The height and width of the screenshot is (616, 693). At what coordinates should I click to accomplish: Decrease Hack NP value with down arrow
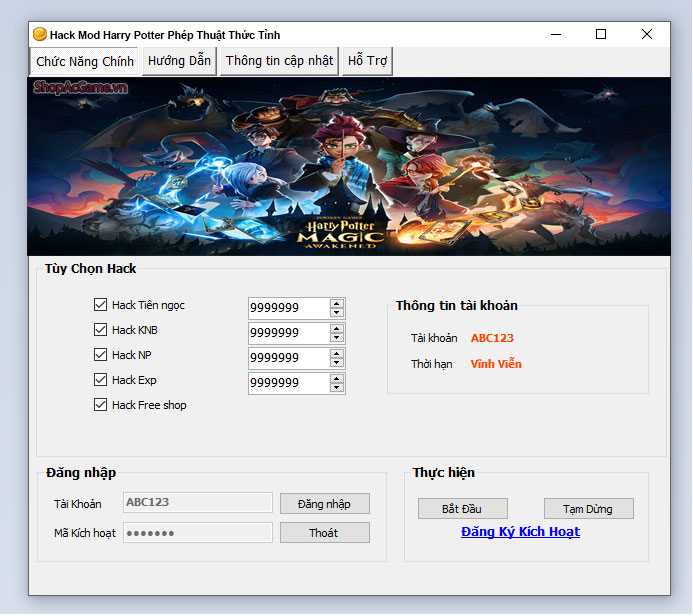pos(337,363)
